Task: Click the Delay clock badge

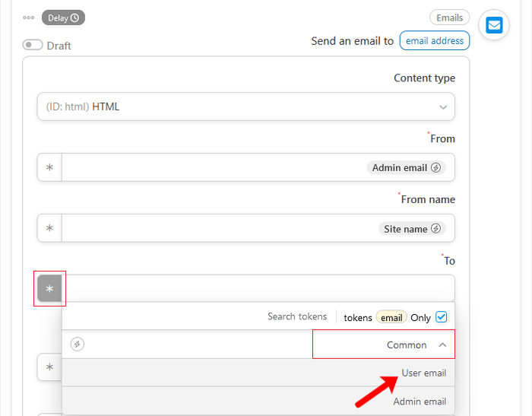Action: tap(63, 17)
